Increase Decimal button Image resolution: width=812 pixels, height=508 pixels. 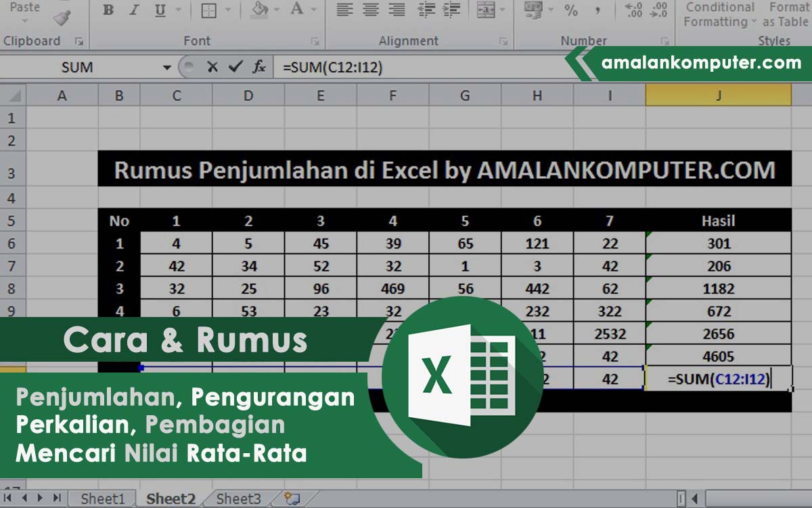click(634, 10)
